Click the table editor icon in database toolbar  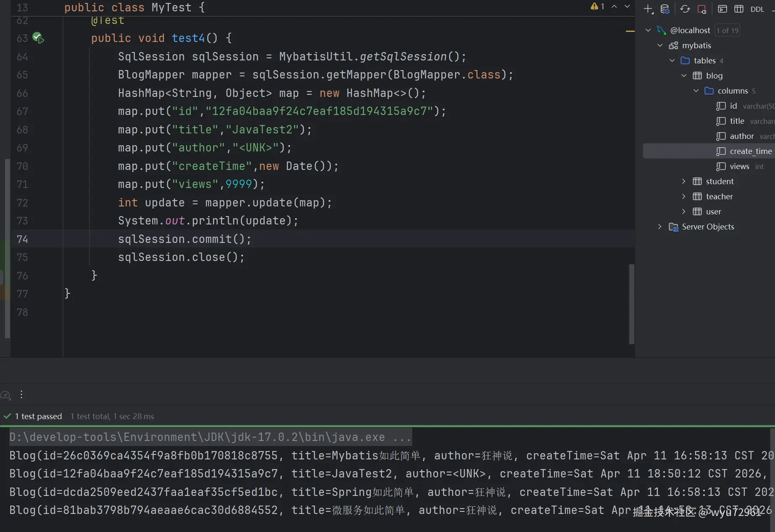(x=739, y=9)
